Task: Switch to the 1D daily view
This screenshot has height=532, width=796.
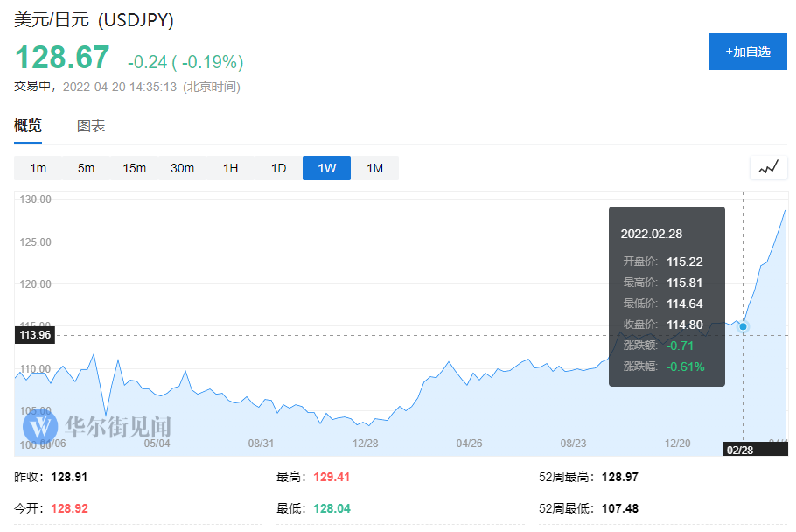Action: [x=278, y=168]
